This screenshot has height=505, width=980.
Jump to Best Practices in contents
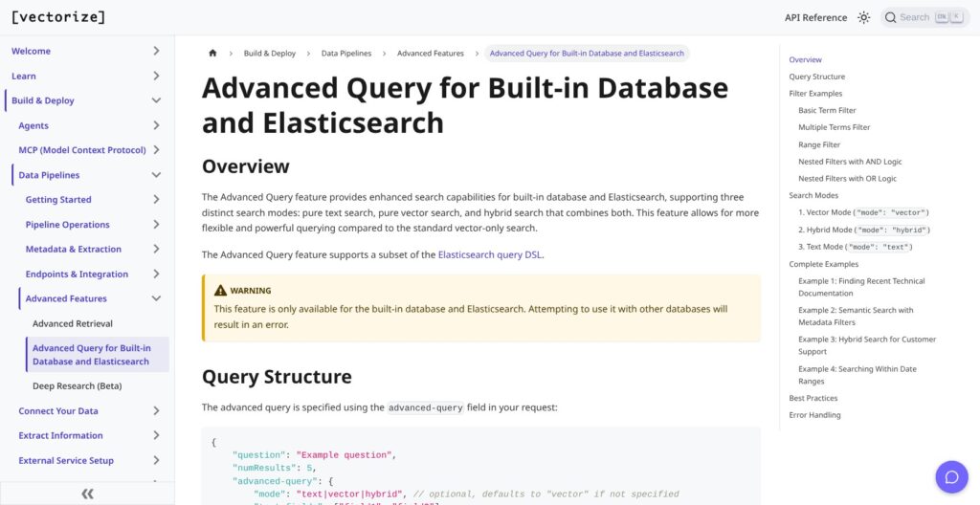click(813, 398)
